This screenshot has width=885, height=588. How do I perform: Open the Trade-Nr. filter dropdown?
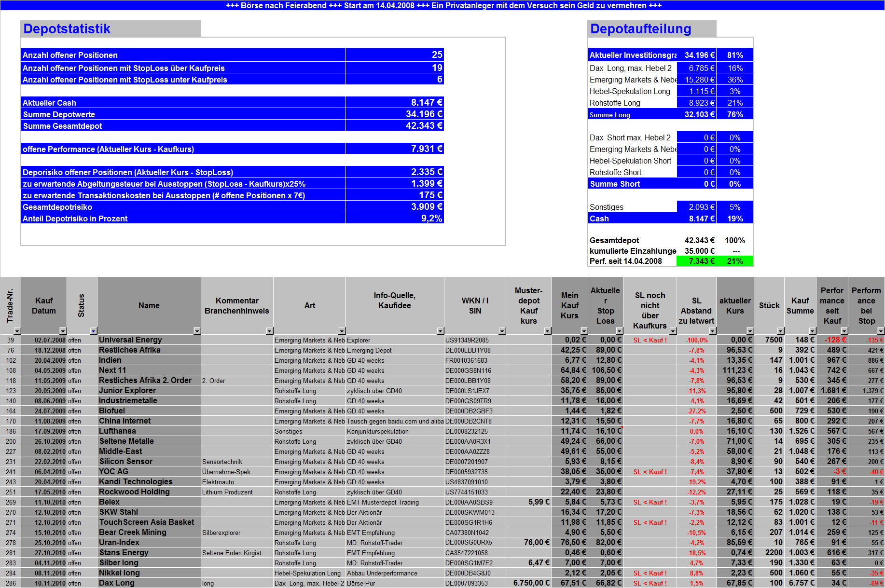tap(16, 331)
